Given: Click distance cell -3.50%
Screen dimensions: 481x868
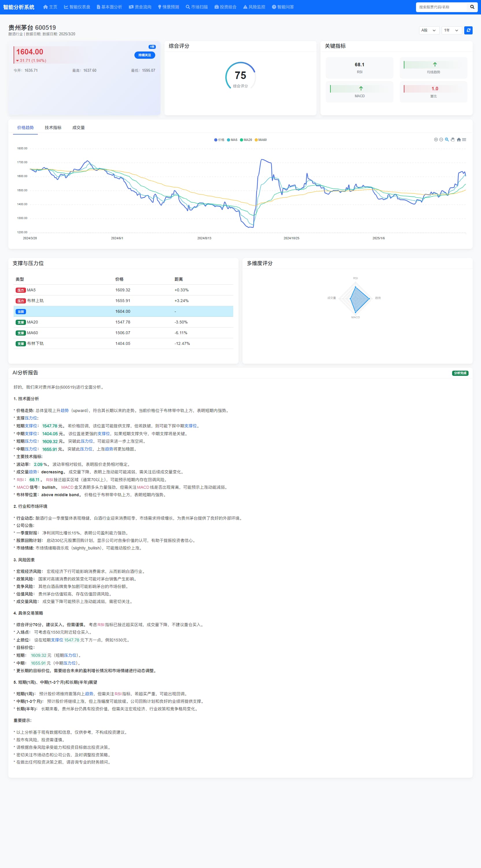Looking at the screenshot, I should pyautogui.click(x=181, y=322).
